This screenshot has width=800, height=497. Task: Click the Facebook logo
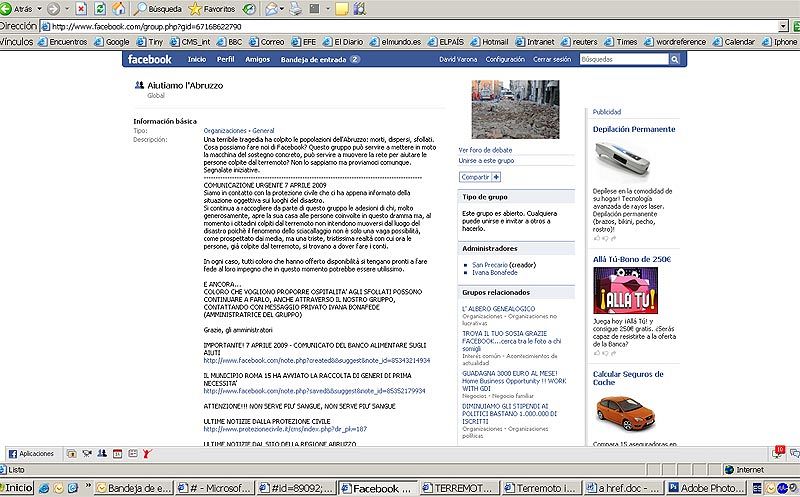(148, 60)
